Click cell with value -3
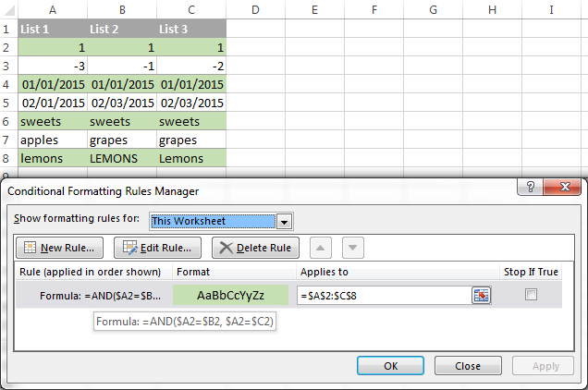This screenshot has height=390, width=588. 53,66
